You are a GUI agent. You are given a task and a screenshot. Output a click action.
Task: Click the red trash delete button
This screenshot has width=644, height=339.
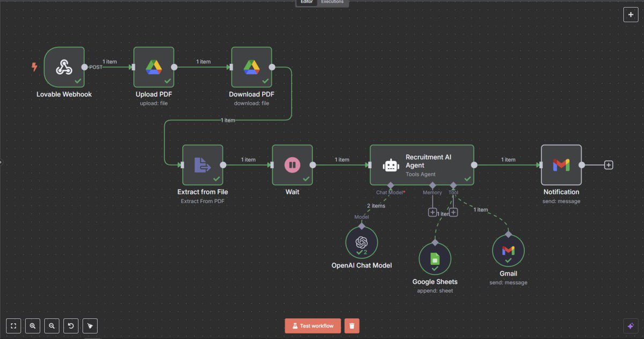[x=352, y=326]
